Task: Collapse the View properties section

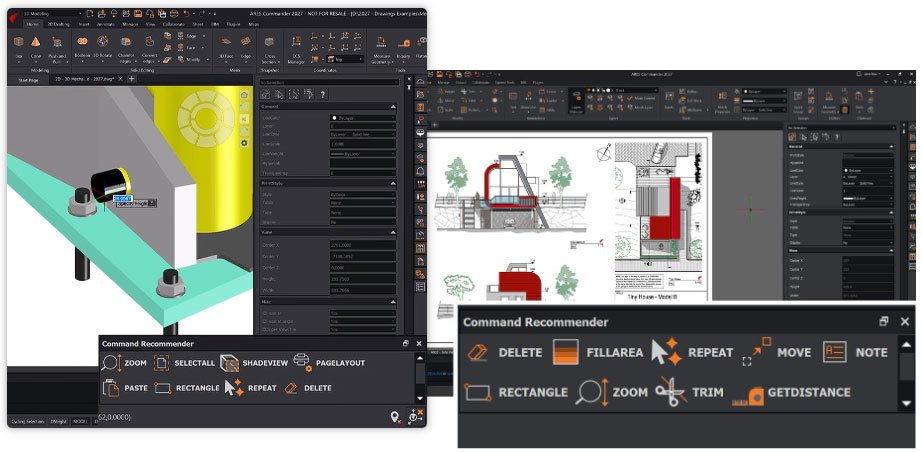Action: [393, 232]
